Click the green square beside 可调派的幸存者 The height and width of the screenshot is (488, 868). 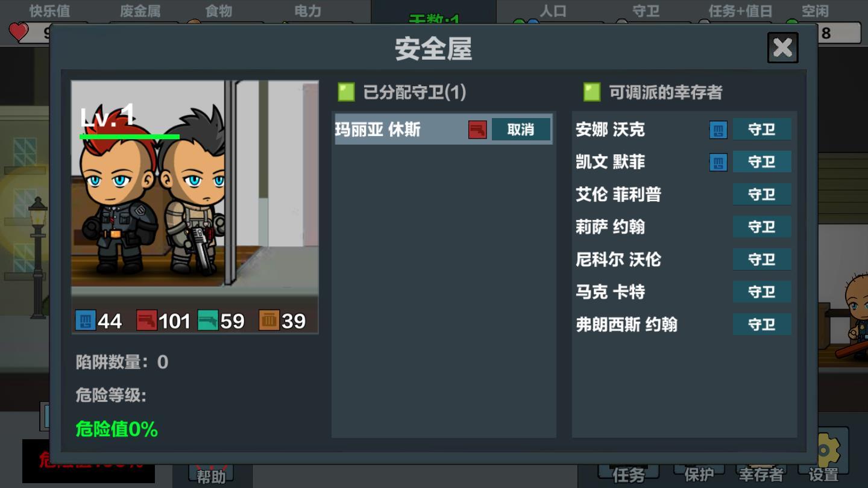[x=592, y=92]
